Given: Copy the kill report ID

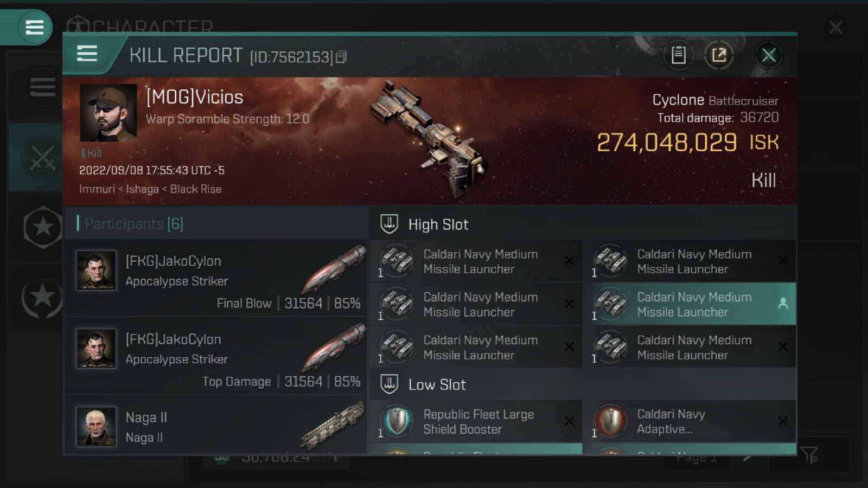Looking at the screenshot, I should pos(341,57).
